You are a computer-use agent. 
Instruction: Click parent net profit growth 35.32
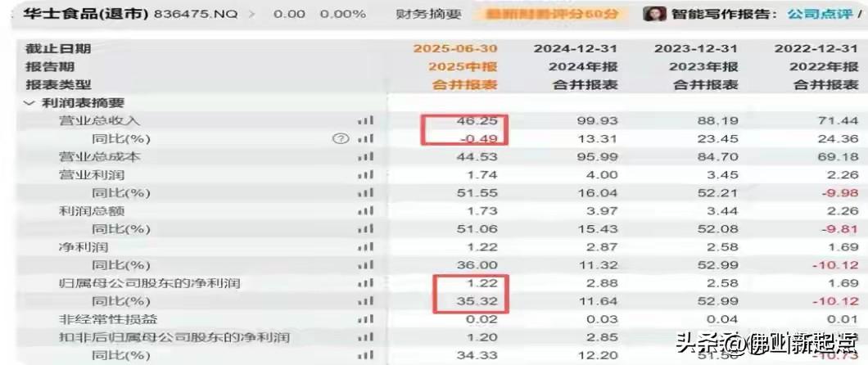pyautogui.click(x=478, y=301)
